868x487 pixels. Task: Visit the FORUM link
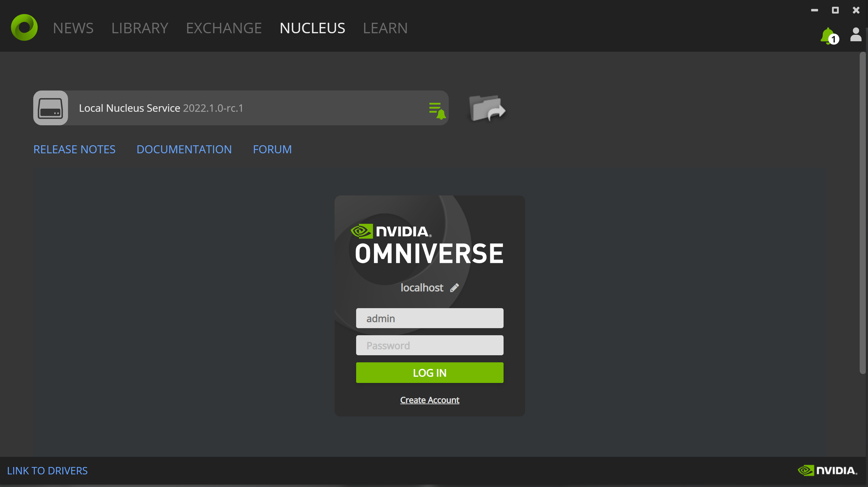click(272, 149)
